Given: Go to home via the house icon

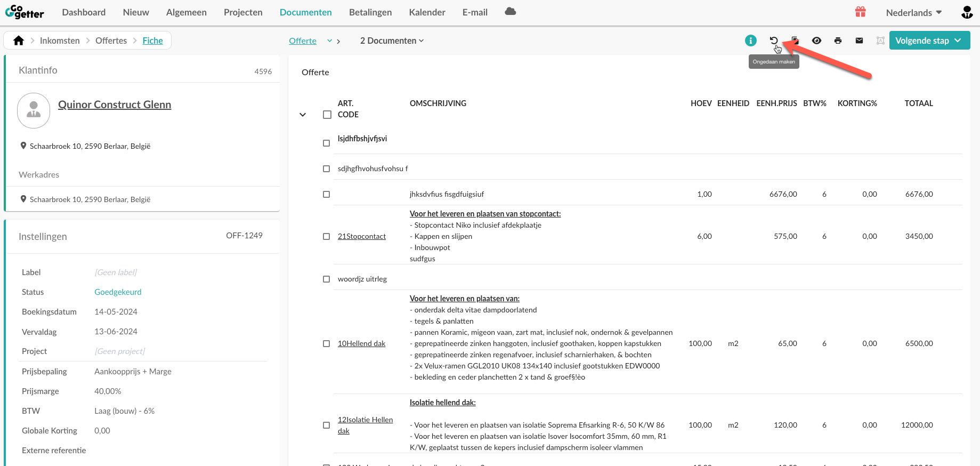Looking at the screenshot, I should click(x=19, y=41).
